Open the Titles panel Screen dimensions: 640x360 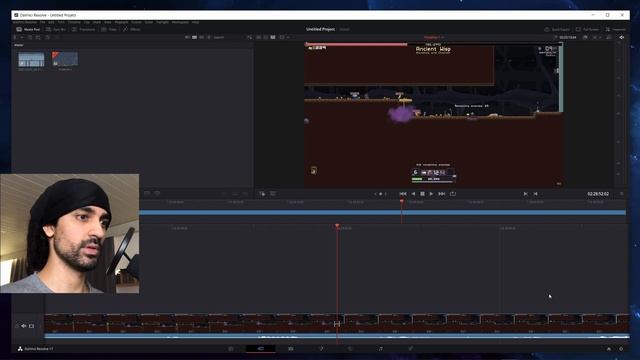point(109,29)
